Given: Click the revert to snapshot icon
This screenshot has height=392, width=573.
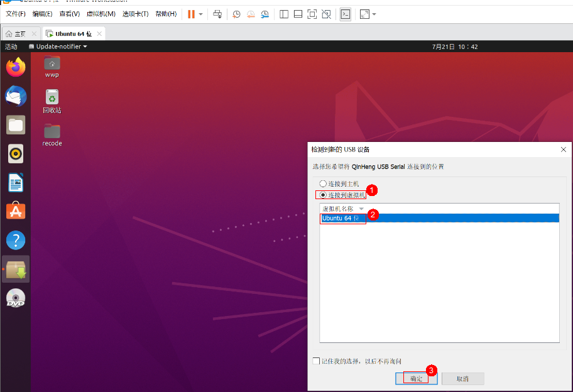Looking at the screenshot, I should pyautogui.click(x=251, y=14).
